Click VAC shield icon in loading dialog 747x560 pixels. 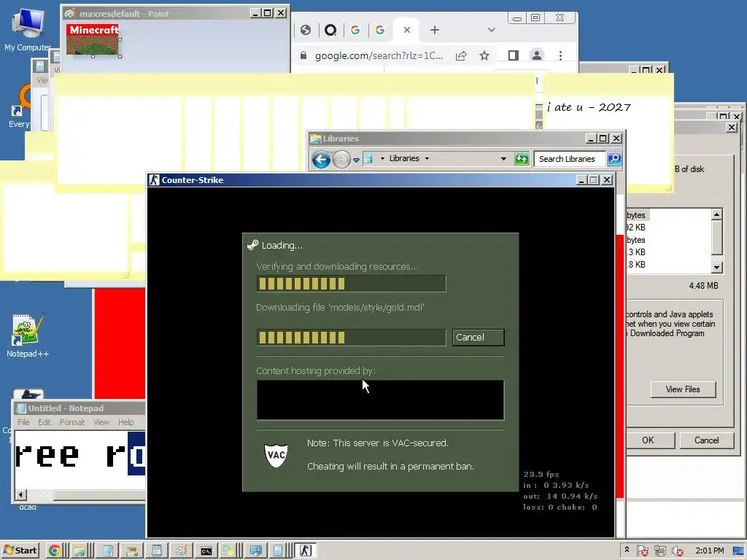click(x=276, y=455)
